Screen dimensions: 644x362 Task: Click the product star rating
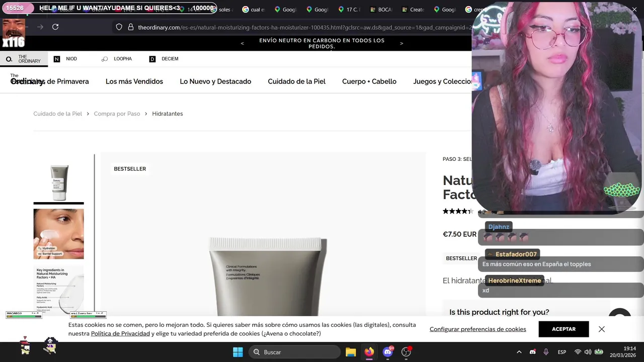[458, 211]
